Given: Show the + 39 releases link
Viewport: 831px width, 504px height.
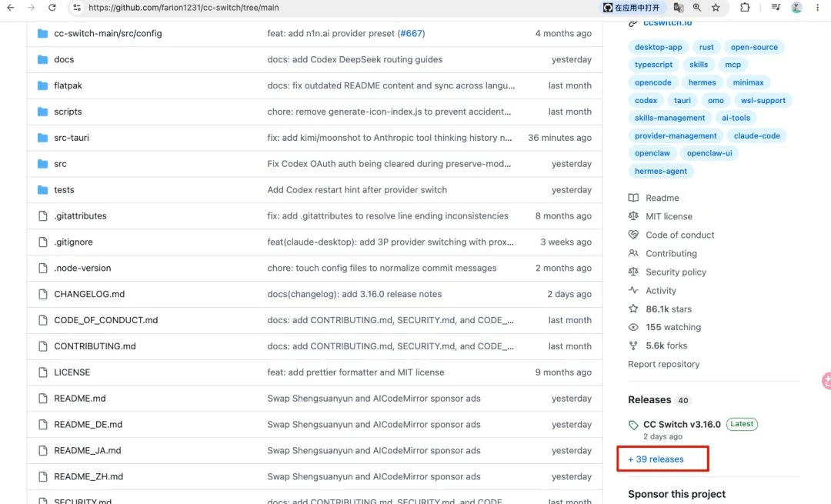Looking at the screenshot, I should (x=656, y=459).
